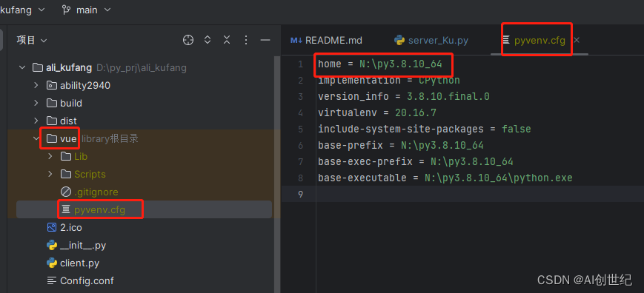Select Lib folder in tree

point(81,156)
